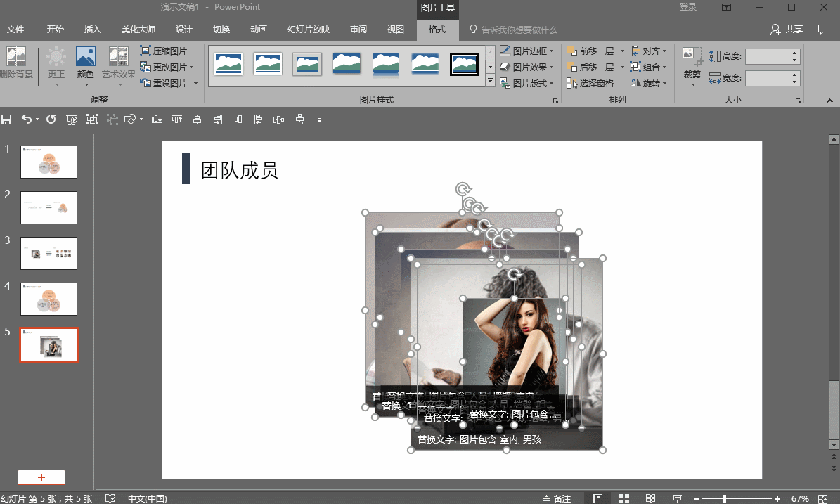Click the Share (共享) button

787,30
